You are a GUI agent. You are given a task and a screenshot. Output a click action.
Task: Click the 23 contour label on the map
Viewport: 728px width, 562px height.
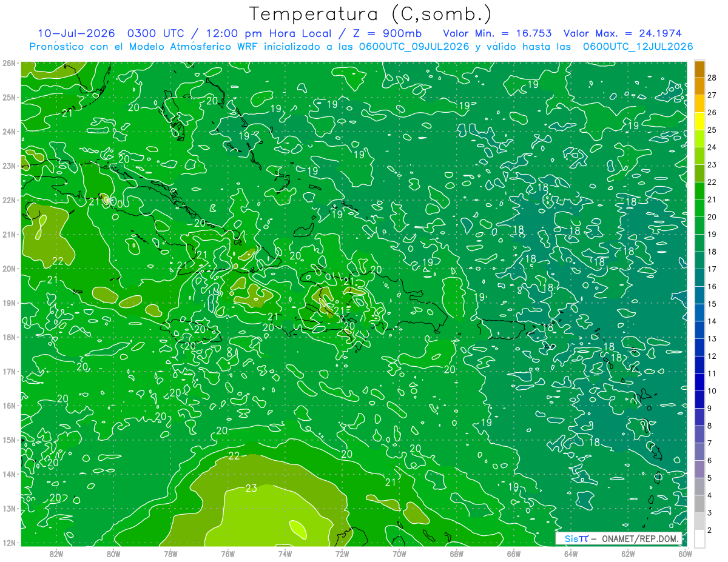[x=252, y=488]
